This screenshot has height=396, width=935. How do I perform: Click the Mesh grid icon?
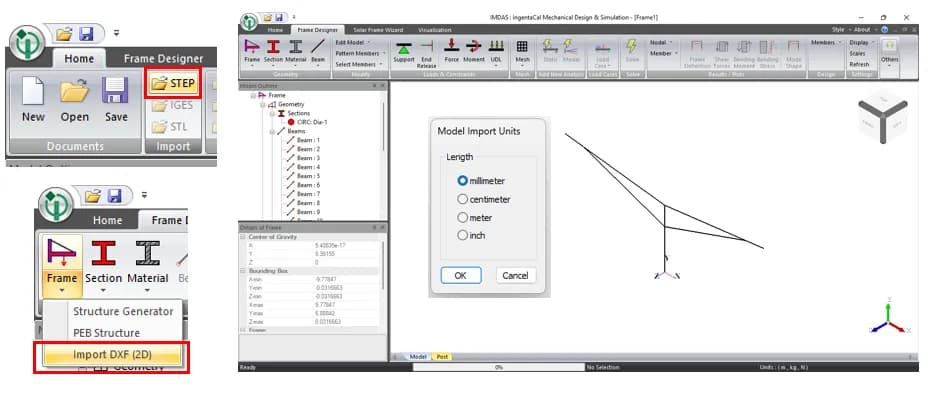[522, 47]
